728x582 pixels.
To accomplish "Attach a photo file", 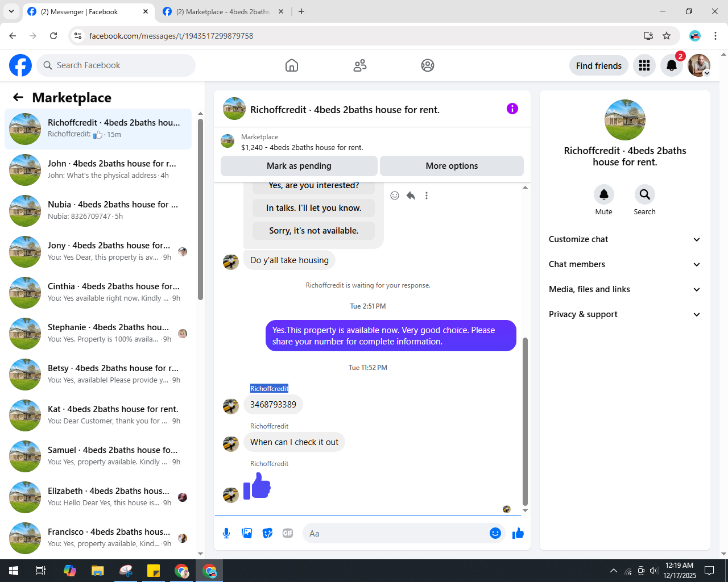I will point(247,533).
